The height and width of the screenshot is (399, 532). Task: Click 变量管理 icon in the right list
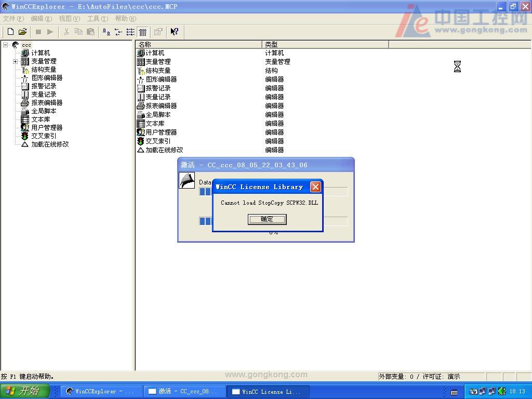click(141, 62)
